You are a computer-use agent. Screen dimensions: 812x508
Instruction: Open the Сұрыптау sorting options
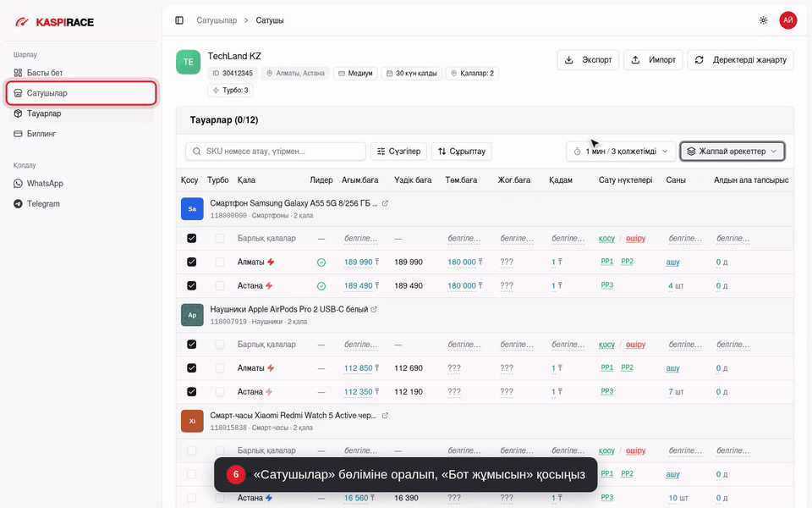tap(462, 152)
